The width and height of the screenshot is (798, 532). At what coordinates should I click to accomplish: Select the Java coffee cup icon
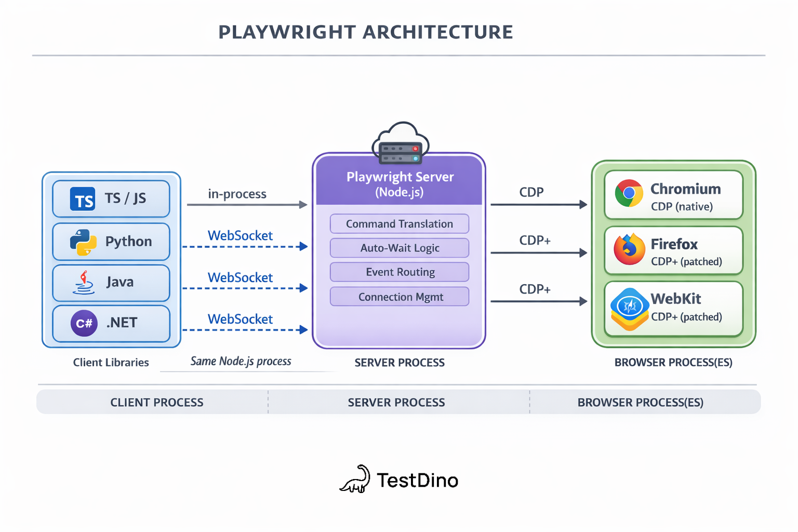(84, 283)
